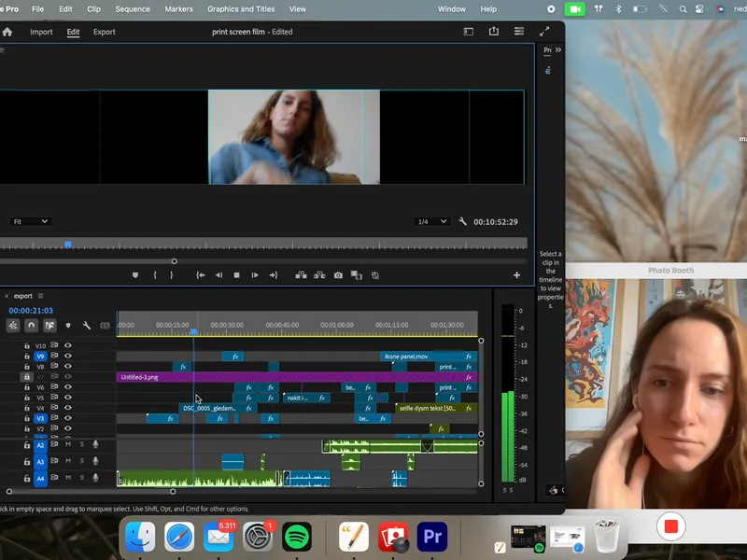Add marker from timeline header

coord(68,326)
